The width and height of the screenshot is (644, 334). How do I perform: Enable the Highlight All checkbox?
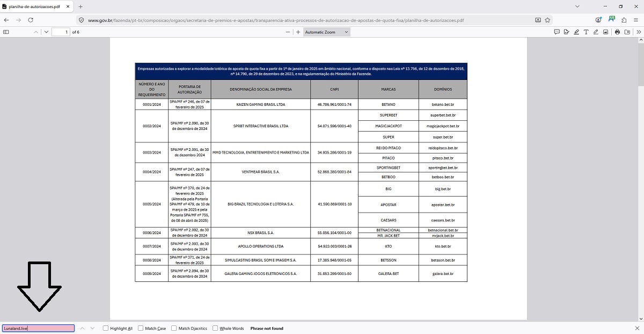tap(106, 328)
